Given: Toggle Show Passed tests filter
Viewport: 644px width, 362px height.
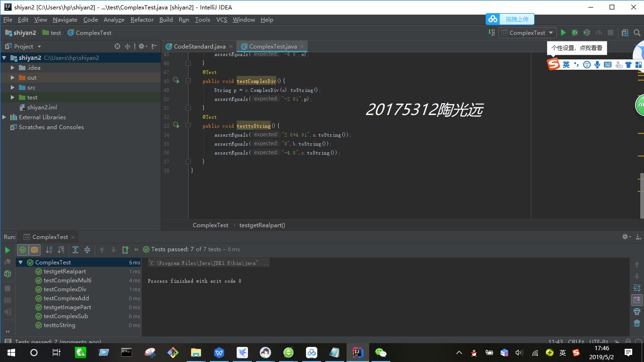Looking at the screenshot, I should click(x=23, y=250).
